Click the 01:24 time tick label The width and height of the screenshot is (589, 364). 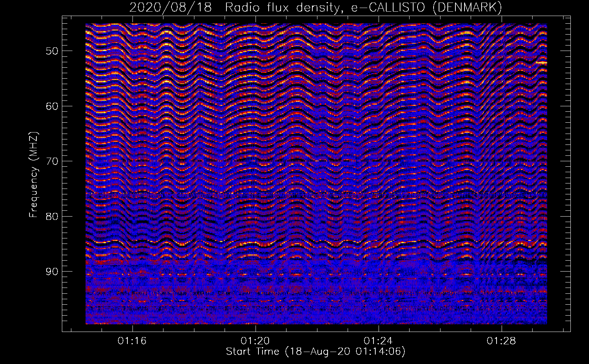point(379,341)
